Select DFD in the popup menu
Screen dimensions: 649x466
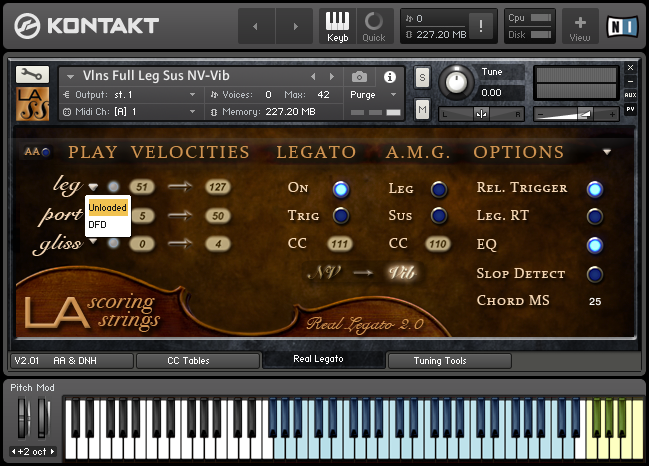pyautogui.click(x=108, y=225)
